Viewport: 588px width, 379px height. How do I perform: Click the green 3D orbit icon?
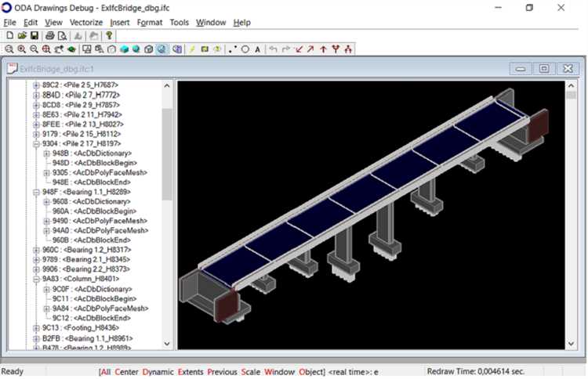tap(71, 49)
